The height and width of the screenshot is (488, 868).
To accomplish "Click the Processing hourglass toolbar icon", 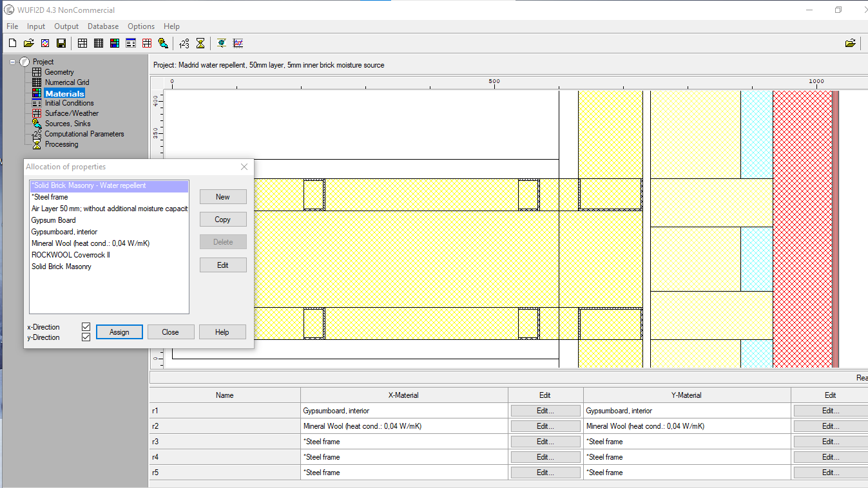I will coord(200,43).
